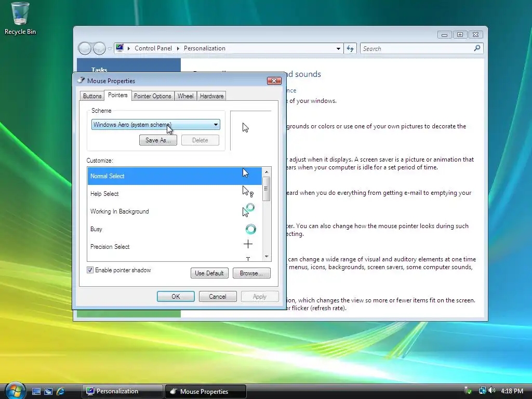Screen dimensions: 532x399
Task: Click Mouse Properties taskbar button
Action: coord(206,391)
